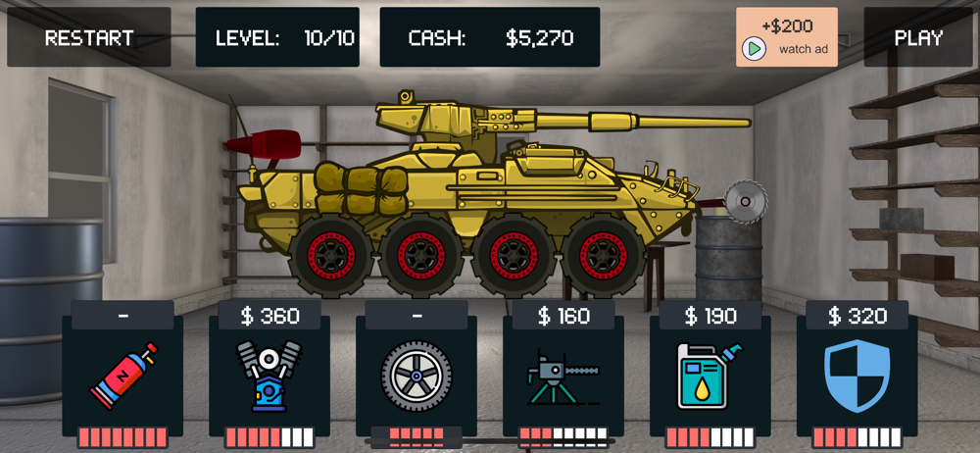Screen dimensions: 980x453
Task: Click the $ 360 engine price tag
Action: (x=269, y=316)
